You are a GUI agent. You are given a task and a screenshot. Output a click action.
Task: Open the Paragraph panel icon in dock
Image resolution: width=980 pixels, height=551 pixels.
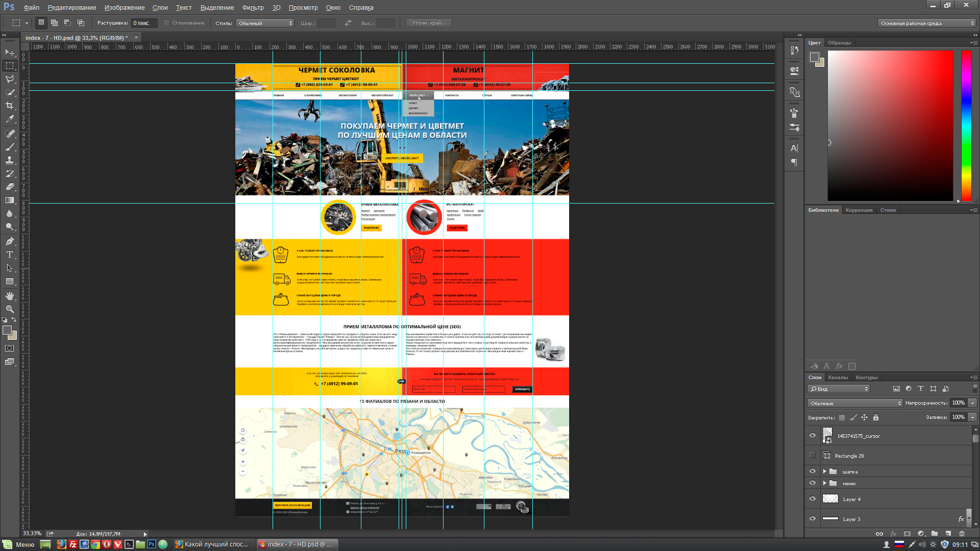pyautogui.click(x=794, y=162)
